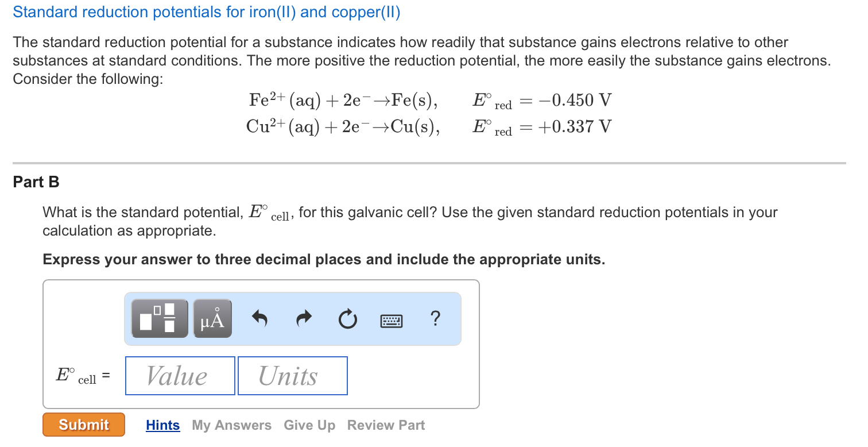This screenshot has width=868, height=447.
Task: Click into the Units input box
Action: point(292,375)
